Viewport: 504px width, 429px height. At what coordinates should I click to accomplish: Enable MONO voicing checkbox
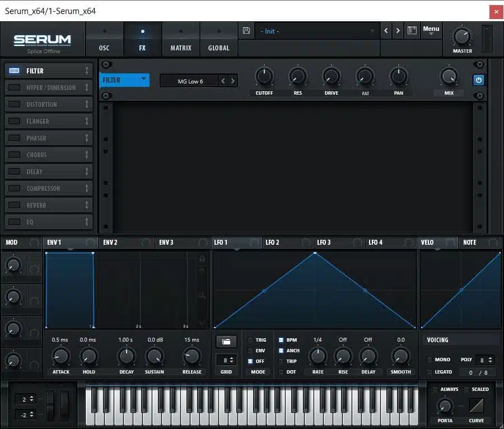[x=429, y=360]
